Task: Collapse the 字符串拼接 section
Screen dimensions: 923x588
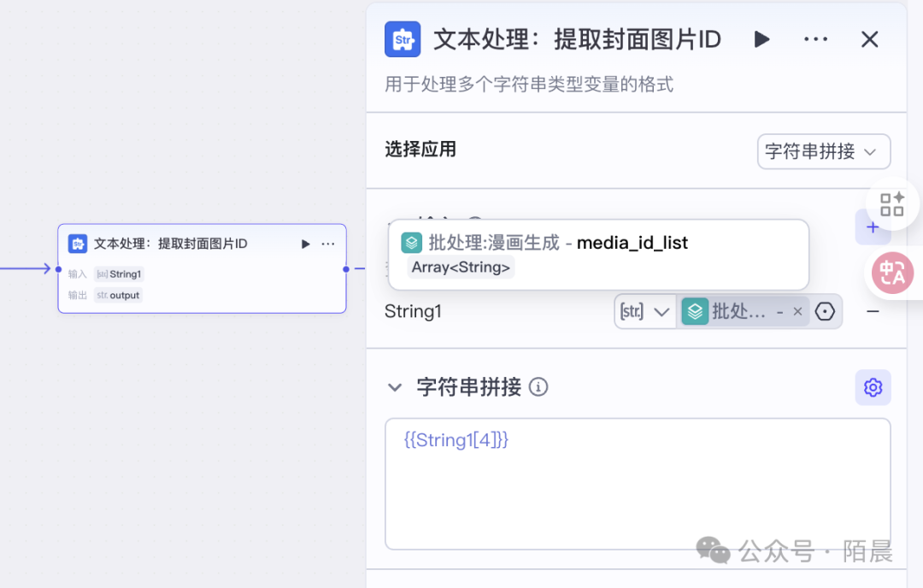Action: (x=395, y=387)
